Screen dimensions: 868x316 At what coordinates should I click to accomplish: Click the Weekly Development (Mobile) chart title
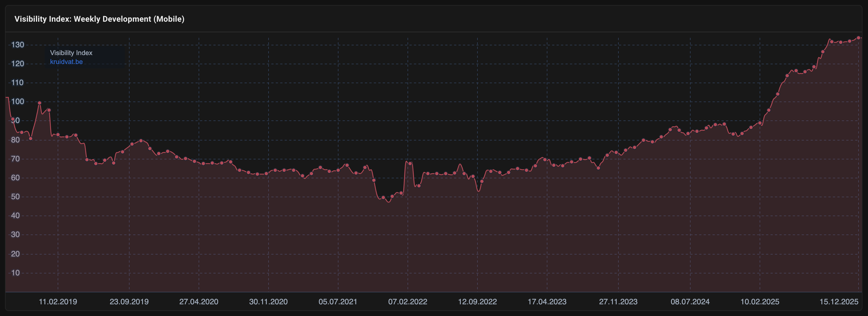pos(99,19)
